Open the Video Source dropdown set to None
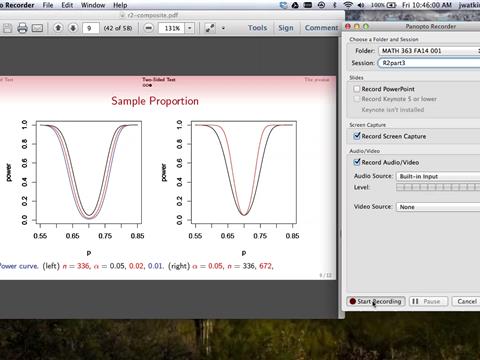The width and height of the screenshot is (480, 360). pyautogui.click(x=438, y=207)
